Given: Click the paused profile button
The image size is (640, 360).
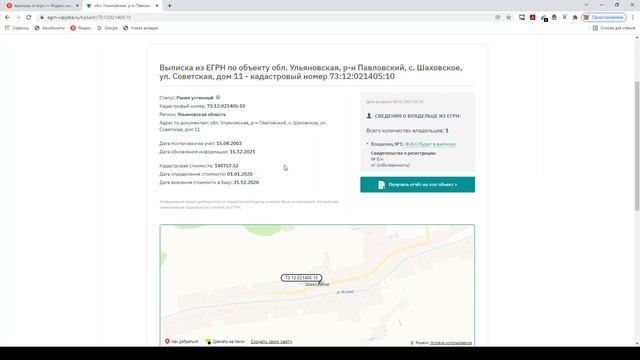Looking at the screenshot, I should click(604, 18).
